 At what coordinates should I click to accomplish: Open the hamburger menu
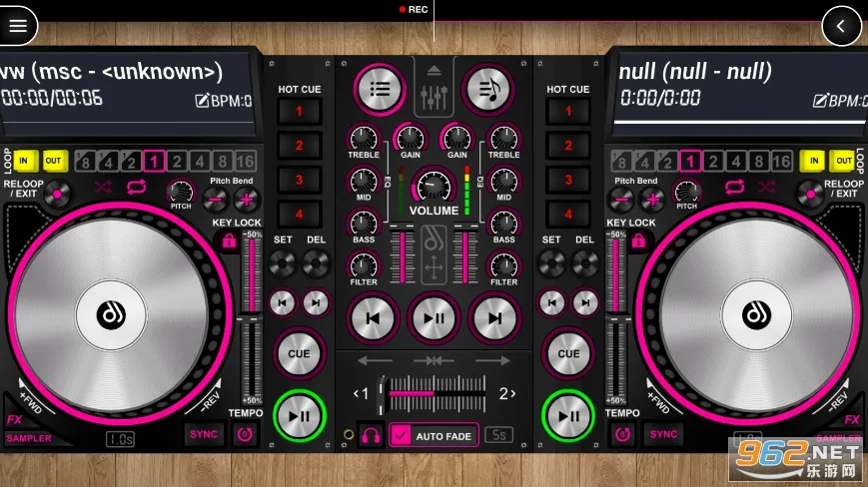coord(18,25)
